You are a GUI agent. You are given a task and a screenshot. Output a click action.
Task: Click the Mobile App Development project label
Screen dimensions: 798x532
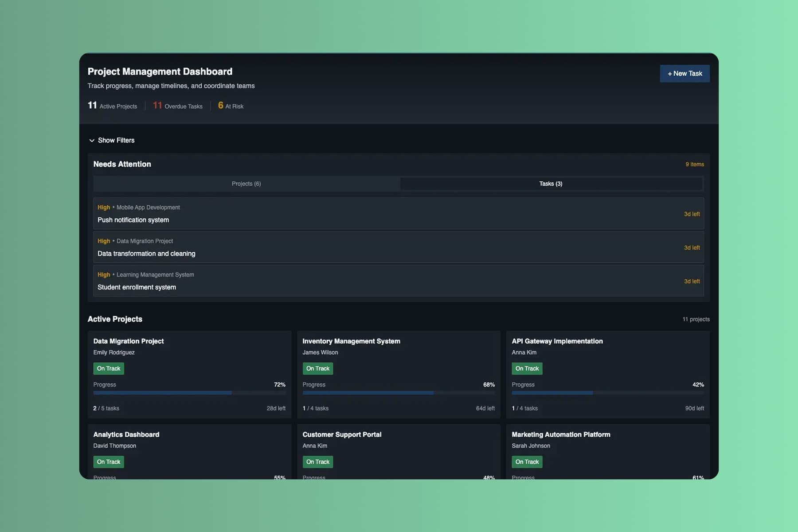coord(148,207)
